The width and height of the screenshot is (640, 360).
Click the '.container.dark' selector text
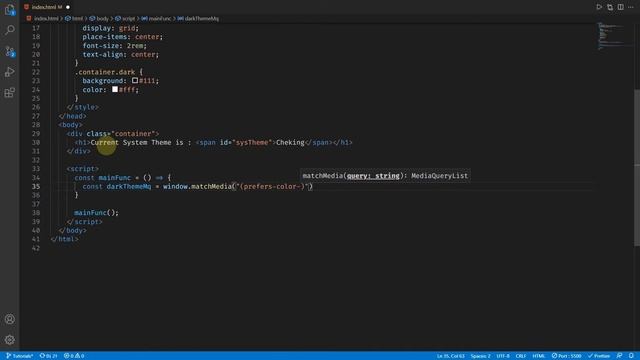[104, 72]
